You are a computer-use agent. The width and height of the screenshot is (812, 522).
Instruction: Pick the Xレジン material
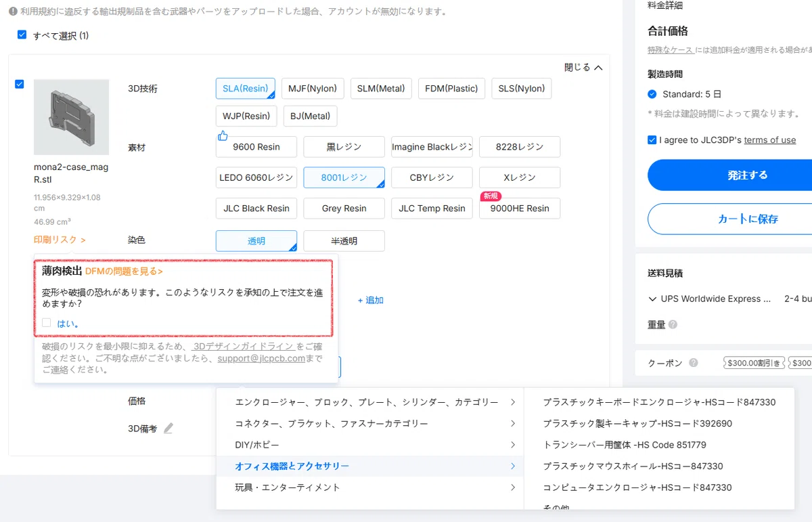[520, 177]
